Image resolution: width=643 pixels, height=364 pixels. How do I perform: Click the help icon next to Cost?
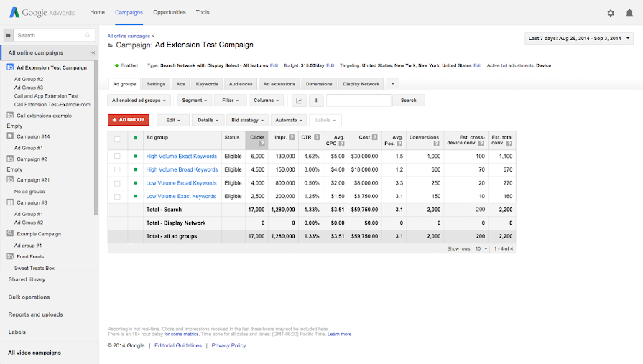(x=374, y=137)
